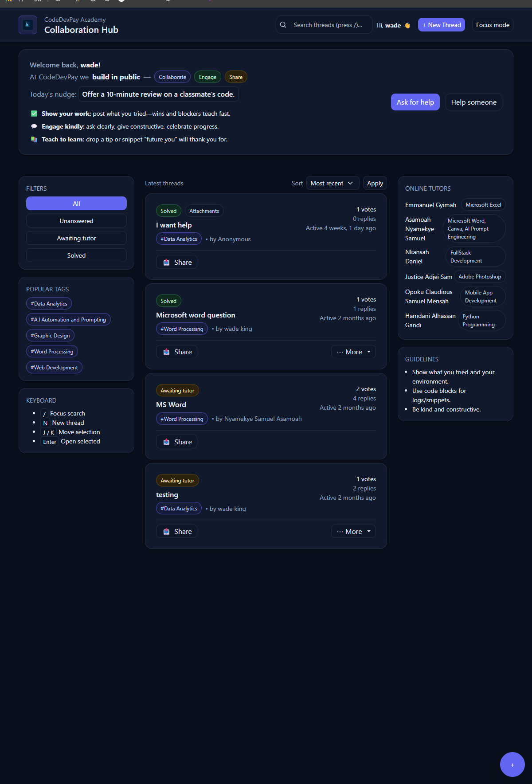Focus the Search threads input field

pos(324,25)
